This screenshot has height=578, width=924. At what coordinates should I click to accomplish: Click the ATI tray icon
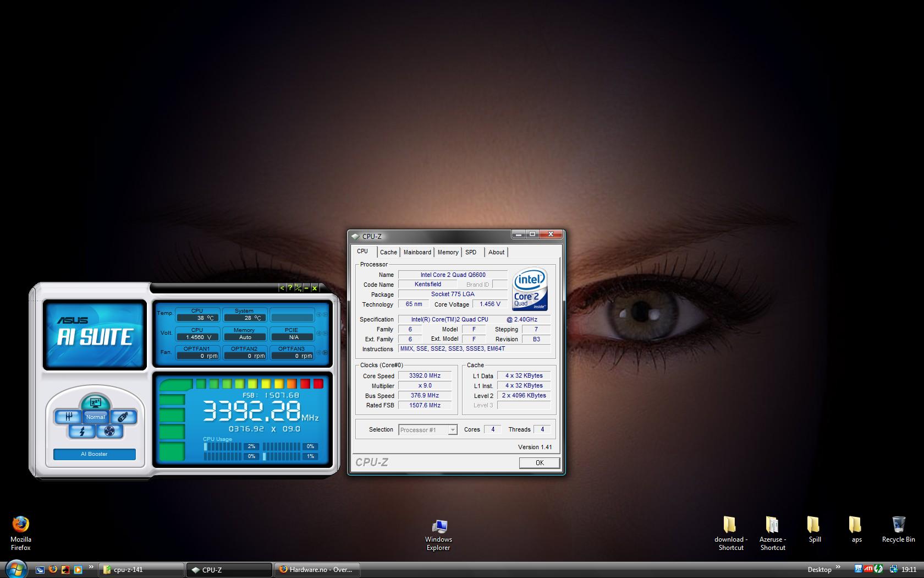[868, 569]
